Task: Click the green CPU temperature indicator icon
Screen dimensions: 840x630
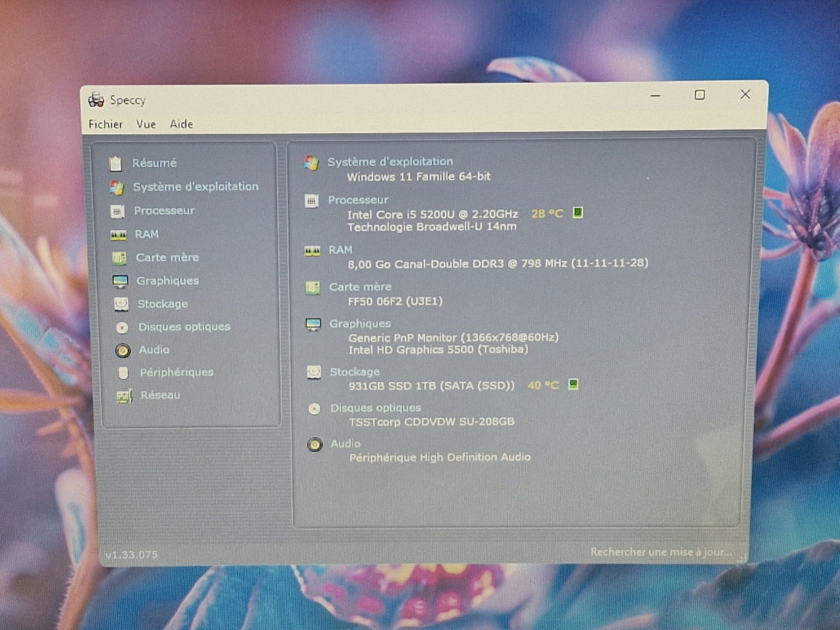Action: [x=577, y=213]
